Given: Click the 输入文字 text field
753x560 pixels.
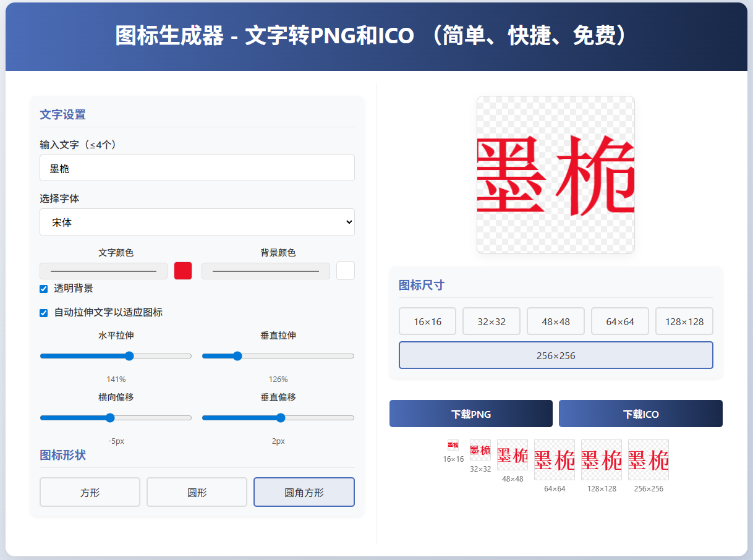Looking at the screenshot, I should pos(197,168).
